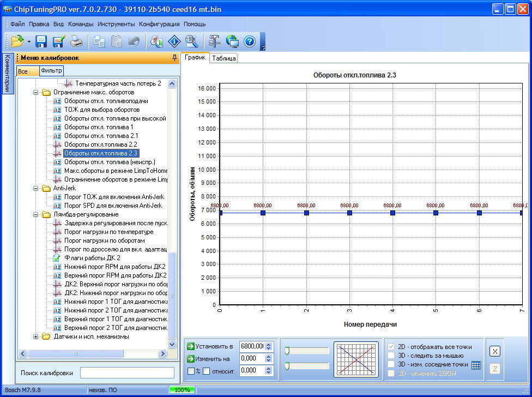This screenshot has height=397, width=532.
Task: Click the blue question mark help icon
Action: tap(249, 41)
